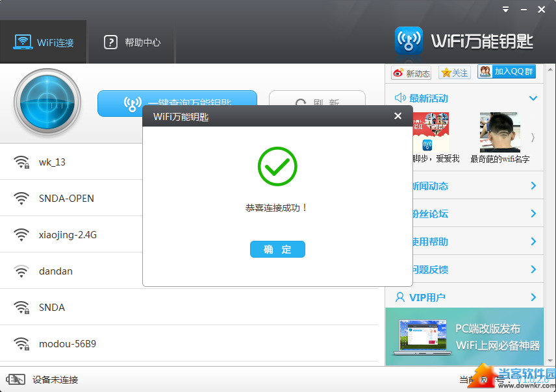
Task: Open the 最奇葩的wifi名字 thumbnail
Action: pos(500,132)
